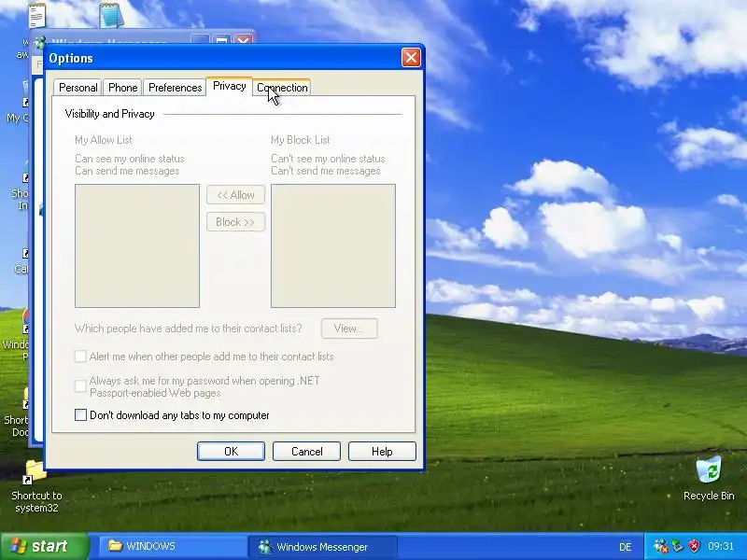Open the Preferences tab
The height and width of the screenshot is (560, 747).
pyautogui.click(x=175, y=88)
